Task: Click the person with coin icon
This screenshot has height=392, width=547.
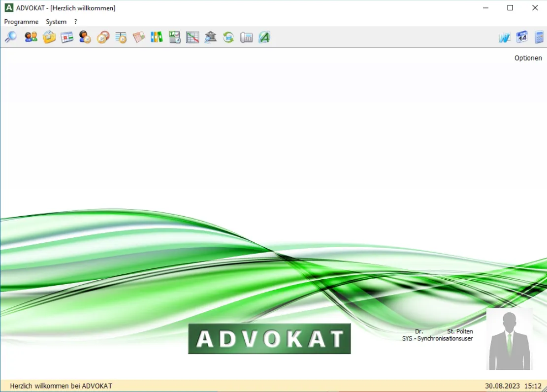Action: point(85,37)
